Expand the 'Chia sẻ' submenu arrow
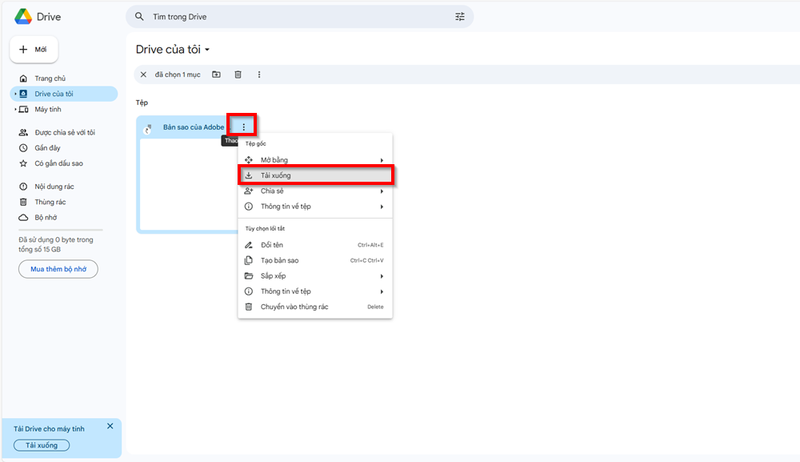The width and height of the screenshot is (800, 462). [x=382, y=191]
